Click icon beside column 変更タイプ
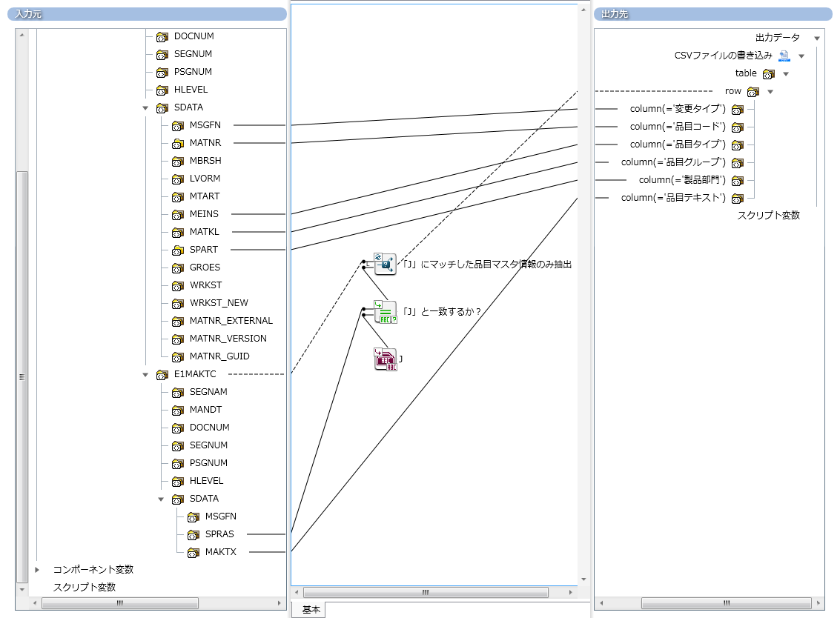This screenshot has width=840, height=618. [737, 109]
